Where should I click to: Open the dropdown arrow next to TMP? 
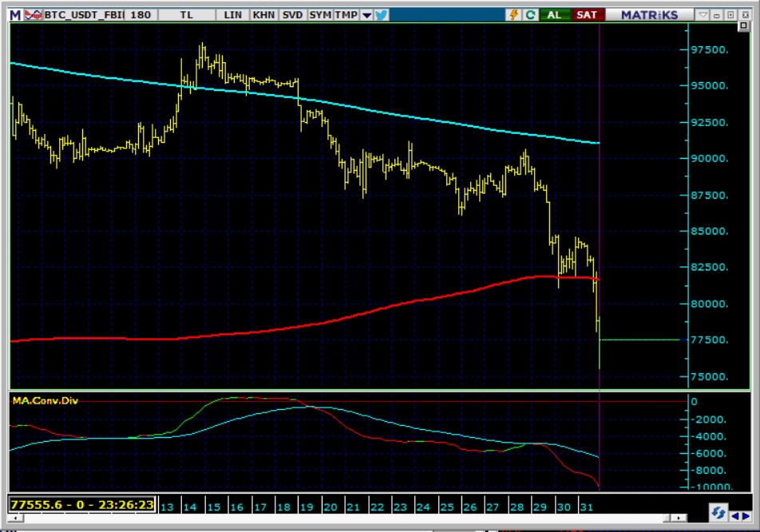coord(366,15)
